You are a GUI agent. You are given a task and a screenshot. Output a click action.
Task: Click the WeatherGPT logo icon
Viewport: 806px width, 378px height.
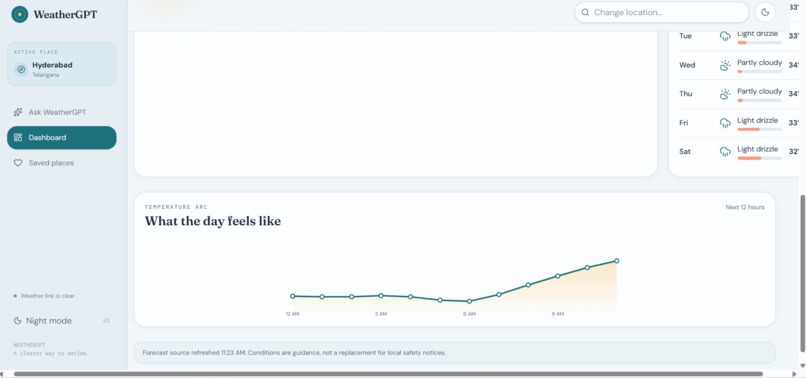tap(20, 14)
